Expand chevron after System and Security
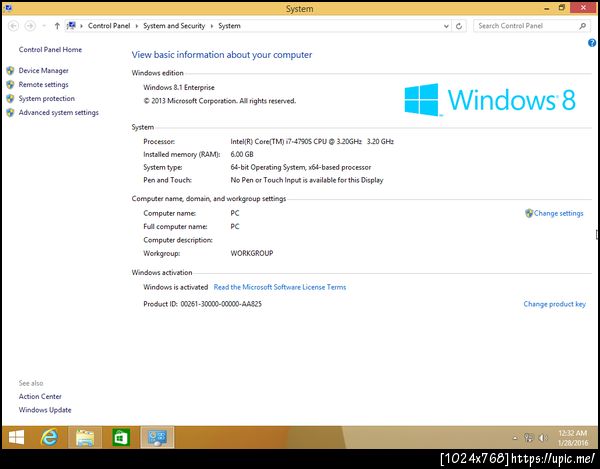 click(x=212, y=26)
